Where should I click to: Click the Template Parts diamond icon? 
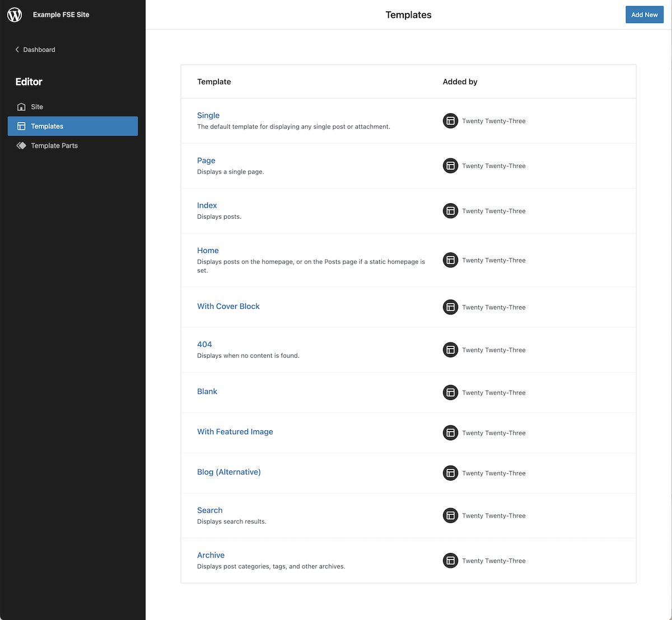coord(21,145)
